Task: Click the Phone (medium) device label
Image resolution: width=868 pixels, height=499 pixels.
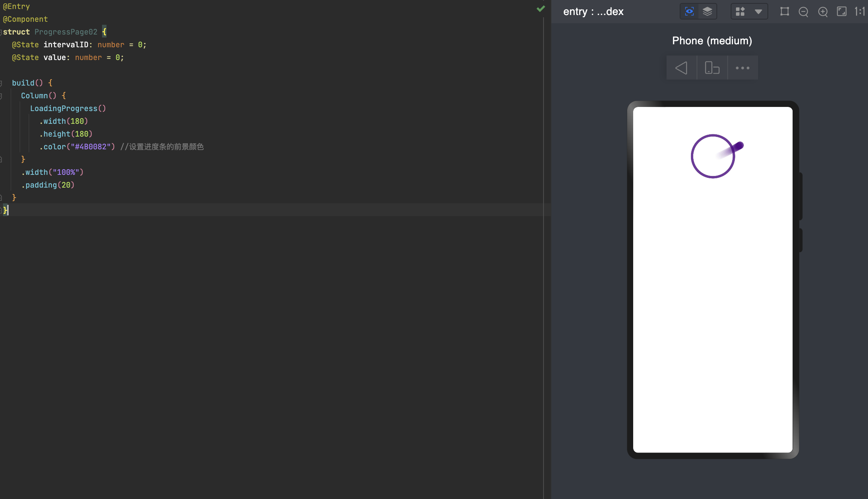Action: [x=712, y=41]
